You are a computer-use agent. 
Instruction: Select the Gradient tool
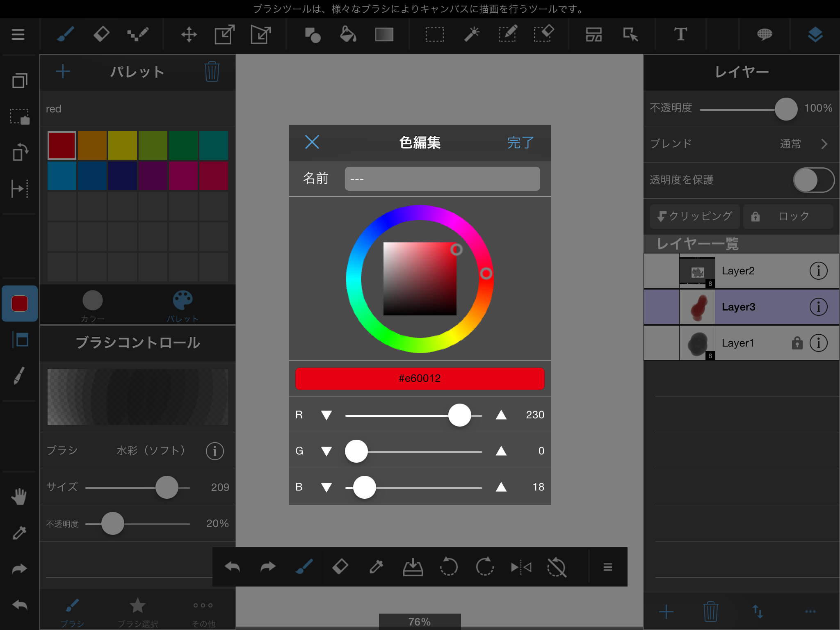coord(384,34)
